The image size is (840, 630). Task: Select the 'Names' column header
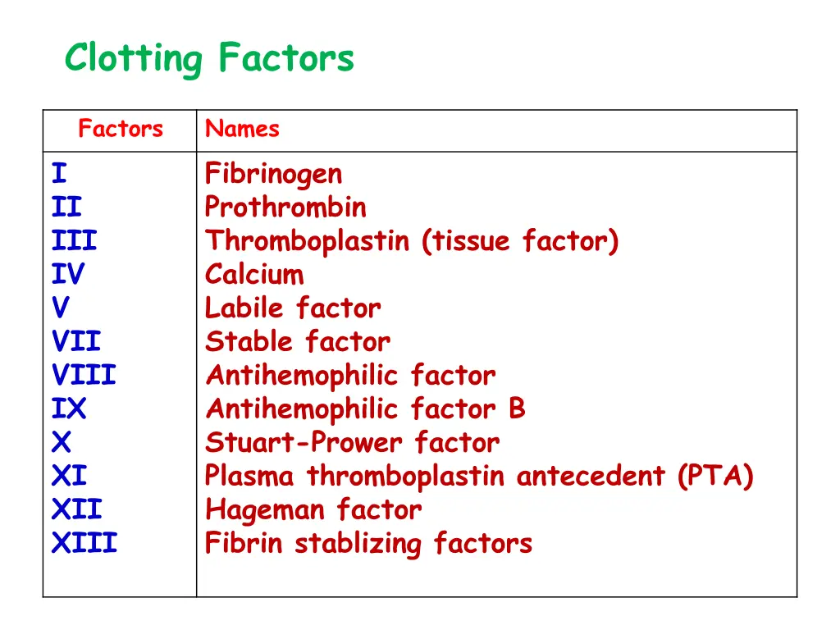pos(242,129)
